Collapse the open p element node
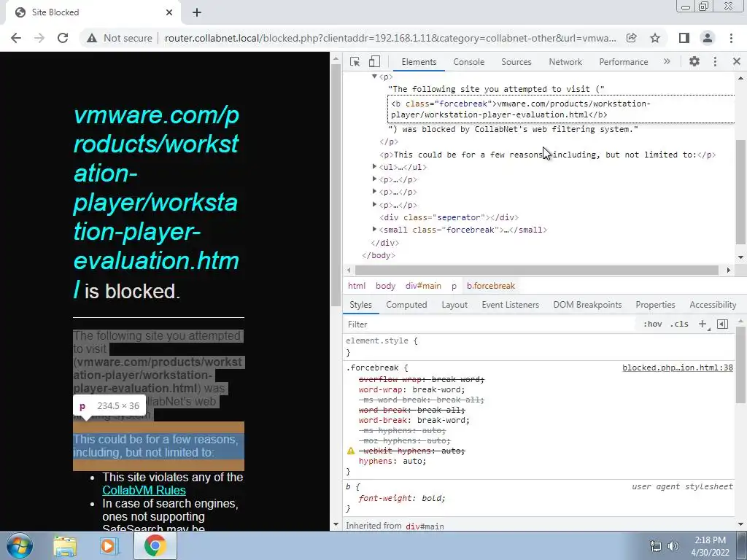 pyautogui.click(x=374, y=76)
